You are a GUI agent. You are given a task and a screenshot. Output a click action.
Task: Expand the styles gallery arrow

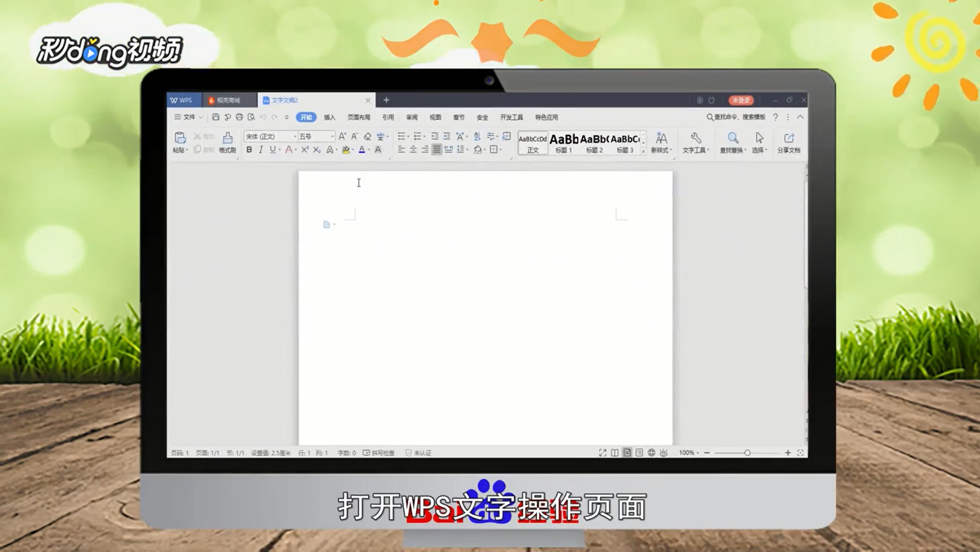coord(643,151)
